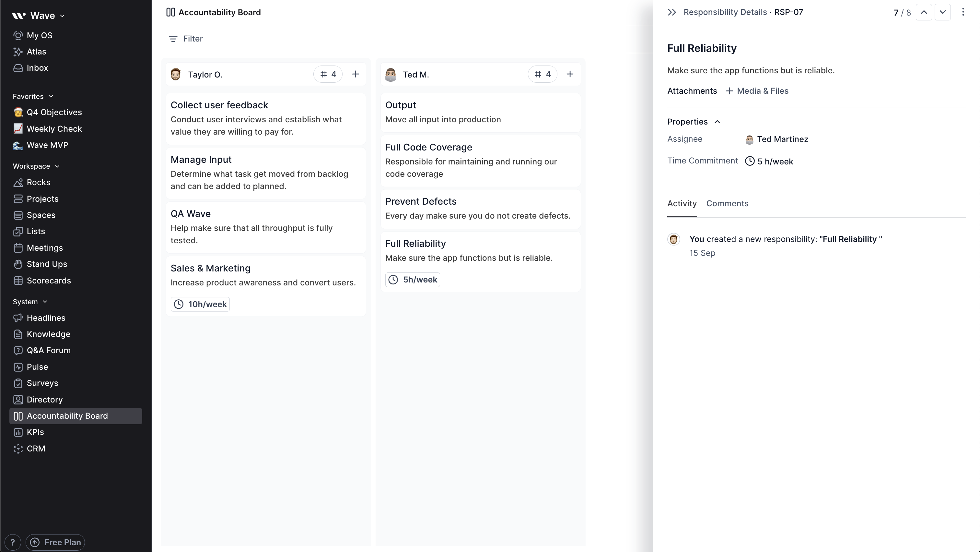Click the help question mark icon

(x=13, y=542)
